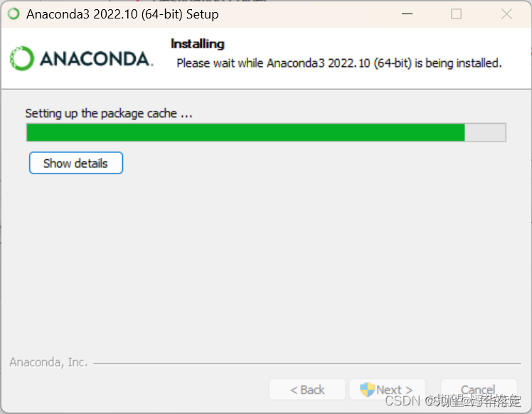Image resolution: width=532 pixels, height=414 pixels.
Task: Click the ANACONDA wordmark in the header
Action: click(96, 59)
